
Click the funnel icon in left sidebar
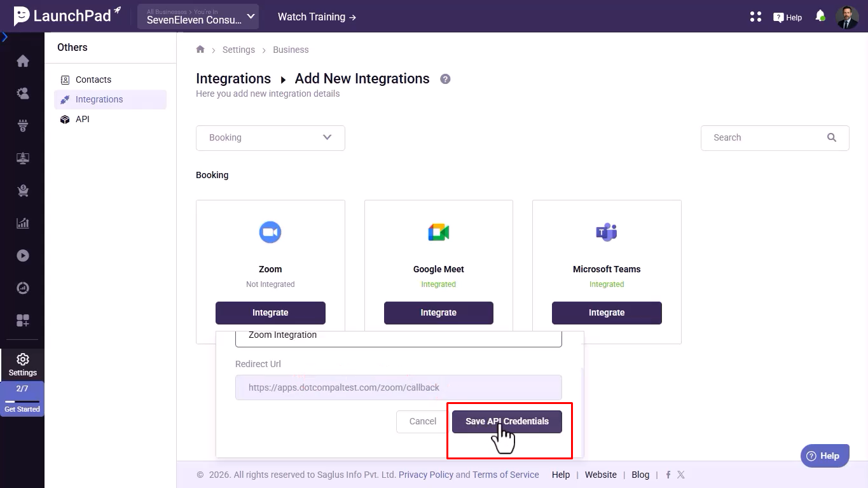[x=23, y=126]
